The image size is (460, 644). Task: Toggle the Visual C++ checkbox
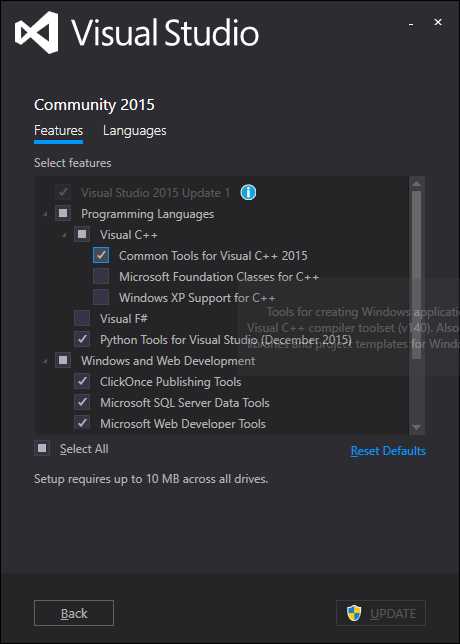click(x=82, y=235)
